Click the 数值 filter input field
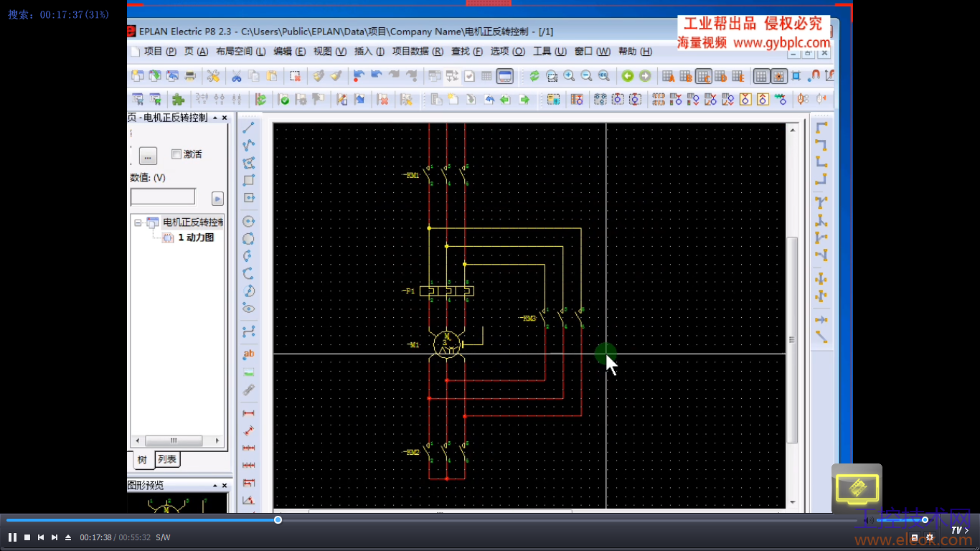980x551 pixels. coord(163,197)
